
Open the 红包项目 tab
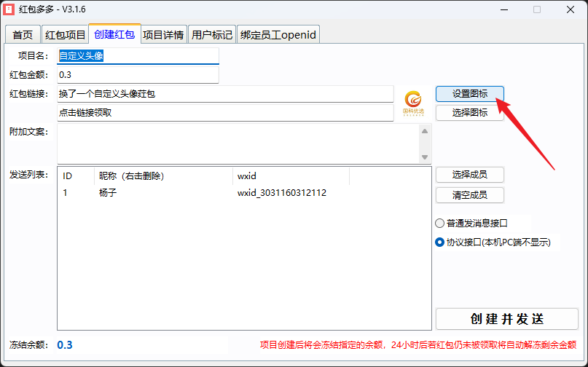[x=65, y=35]
